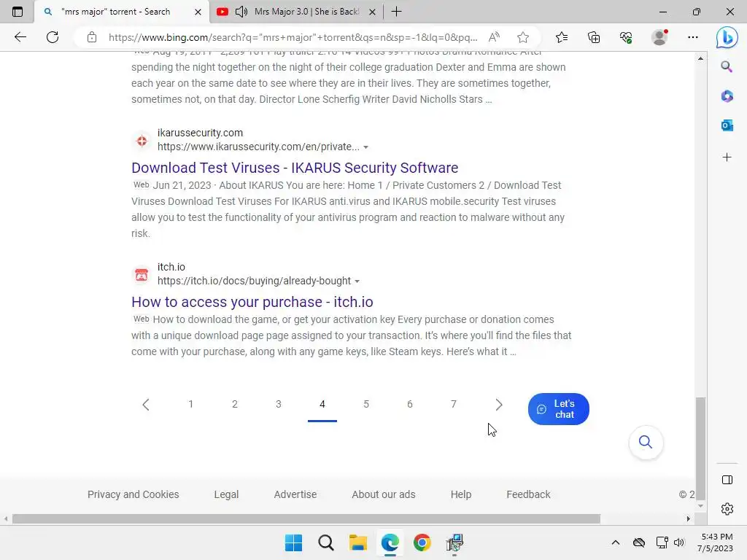Go to results page 5
Viewport: 747px width, 560px height.
click(x=366, y=404)
